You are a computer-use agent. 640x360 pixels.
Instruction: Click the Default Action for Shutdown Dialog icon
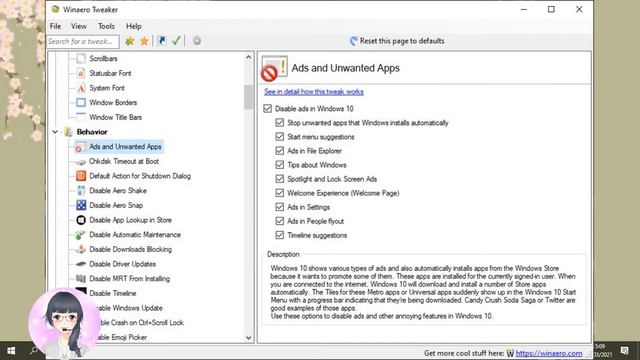click(x=81, y=176)
